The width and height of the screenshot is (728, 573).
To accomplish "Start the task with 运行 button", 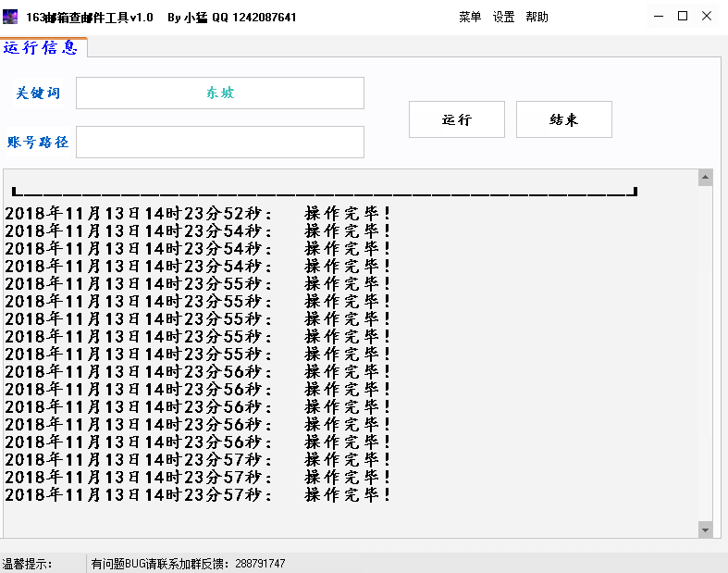I will tap(457, 119).
